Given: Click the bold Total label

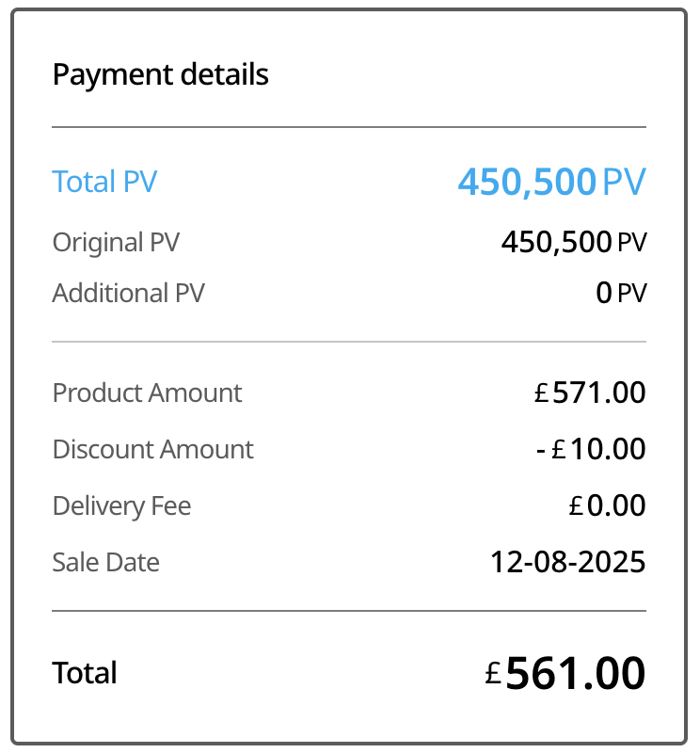Looking at the screenshot, I should 85,673.
